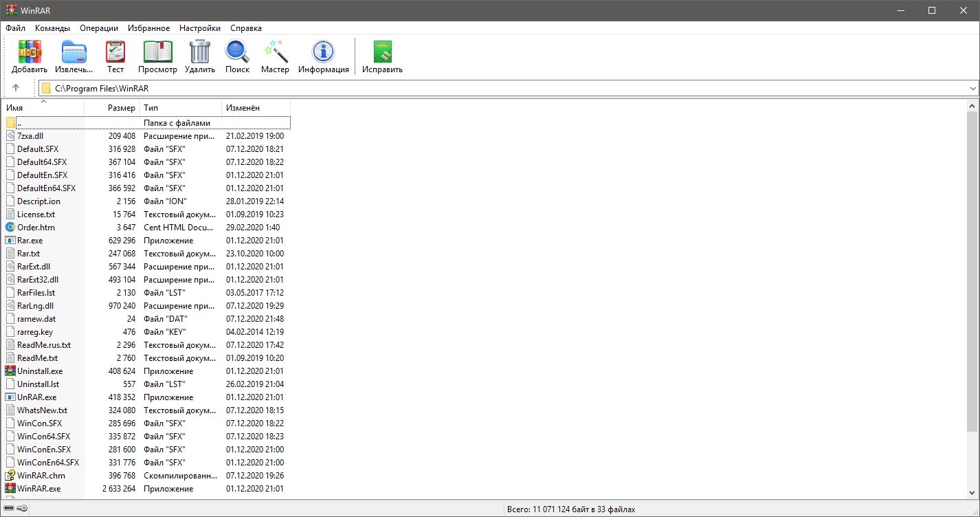Sort by the Тип column header

180,108
